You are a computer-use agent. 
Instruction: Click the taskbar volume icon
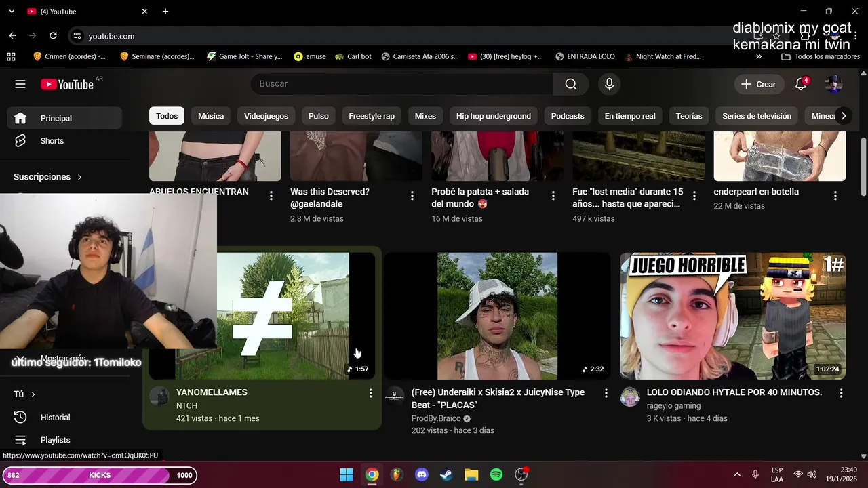click(x=812, y=474)
